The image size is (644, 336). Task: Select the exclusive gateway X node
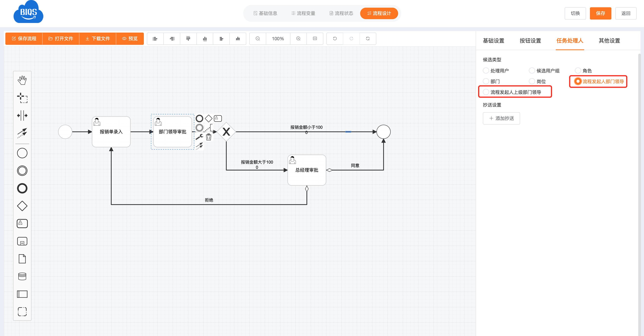(226, 132)
